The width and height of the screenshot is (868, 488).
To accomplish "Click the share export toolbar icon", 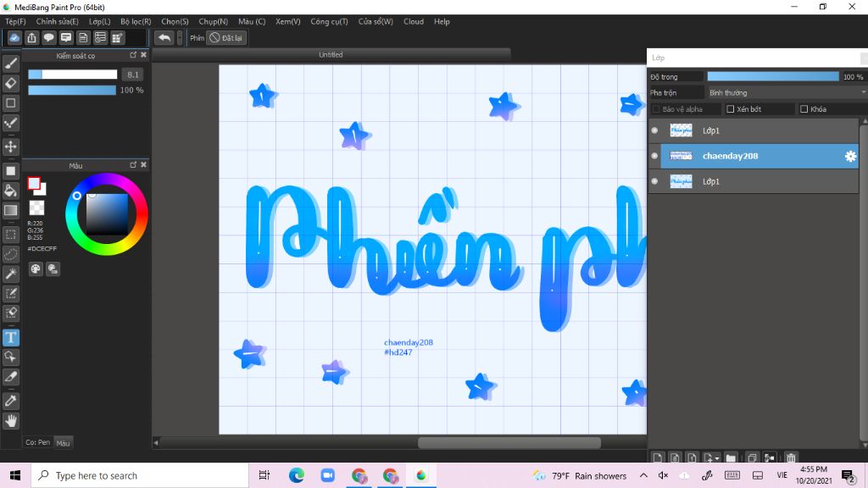I will [31, 37].
